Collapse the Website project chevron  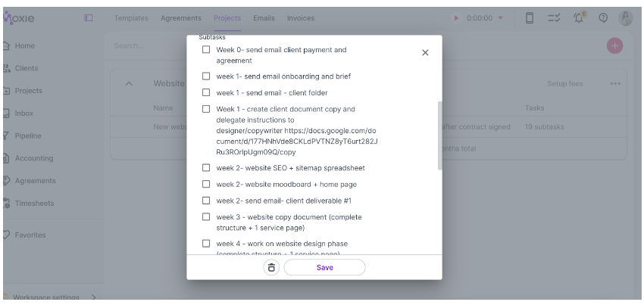pyautogui.click(x=129, y=84)
